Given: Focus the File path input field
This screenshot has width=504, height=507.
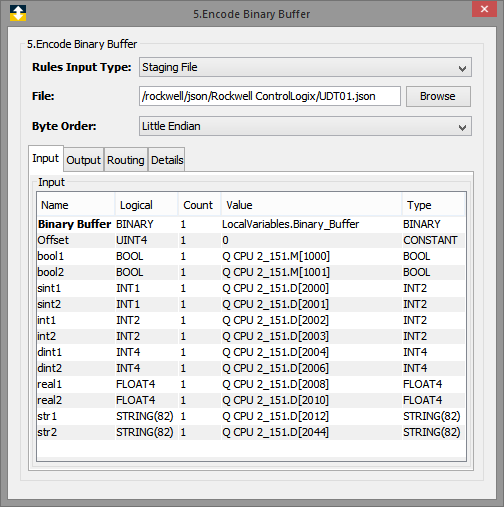Looking at the screenshot, I should click(270, 96).
